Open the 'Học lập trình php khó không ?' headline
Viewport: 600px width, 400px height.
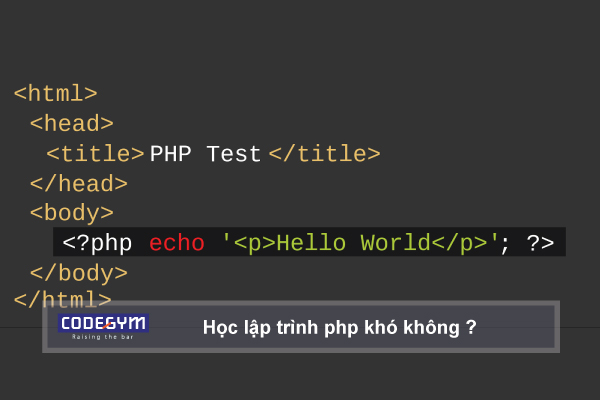click(x=338, y=328)
